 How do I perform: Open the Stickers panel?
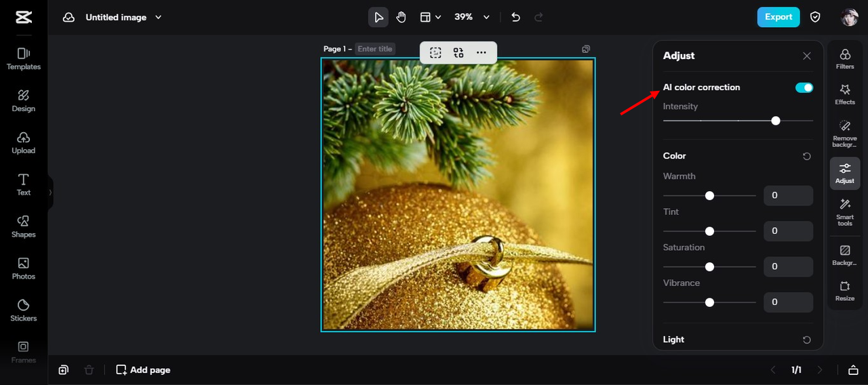pos(24,311)
